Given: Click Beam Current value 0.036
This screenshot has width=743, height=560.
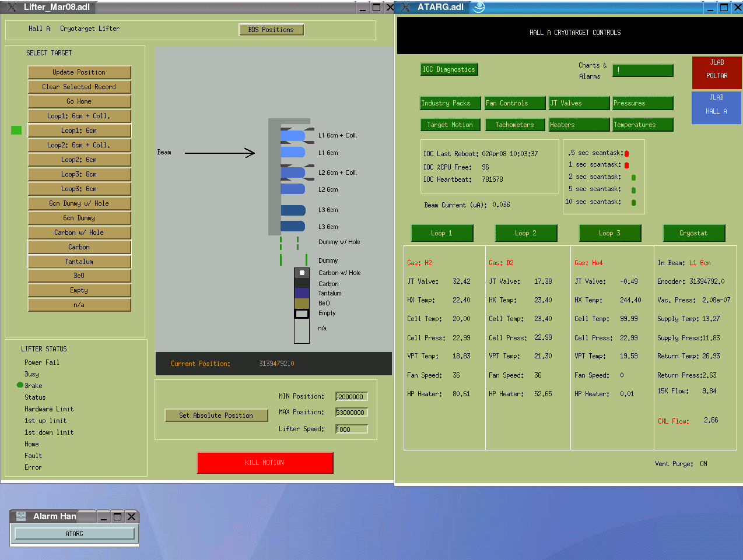Looking at the screenshot, I should click(501, 205).
